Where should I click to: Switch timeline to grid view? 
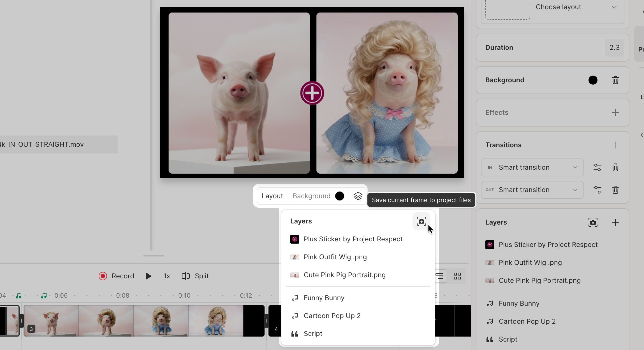click(457, 276)
